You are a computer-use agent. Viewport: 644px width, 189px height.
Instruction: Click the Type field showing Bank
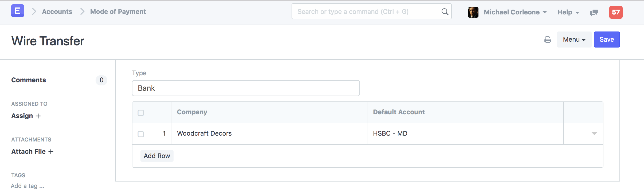coord(246,88)
